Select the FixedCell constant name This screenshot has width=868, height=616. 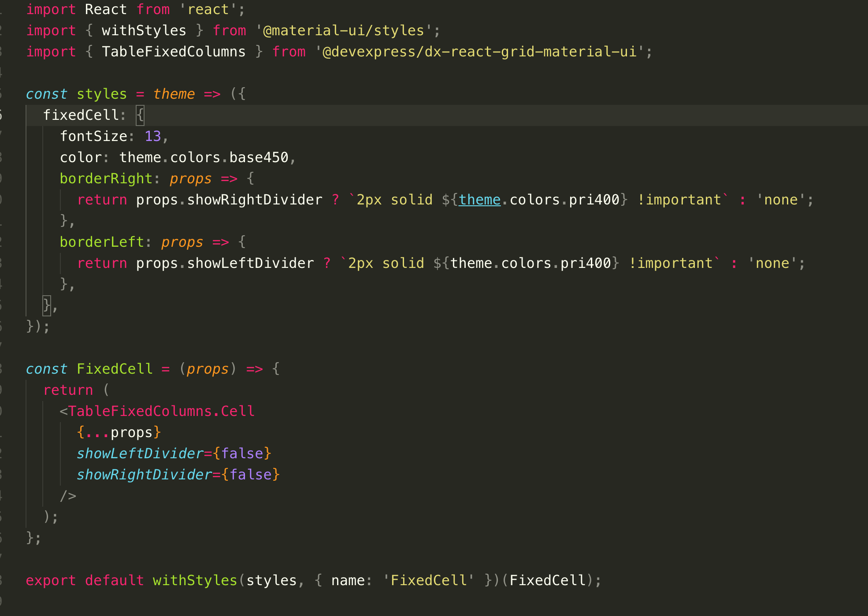[114, 369]
